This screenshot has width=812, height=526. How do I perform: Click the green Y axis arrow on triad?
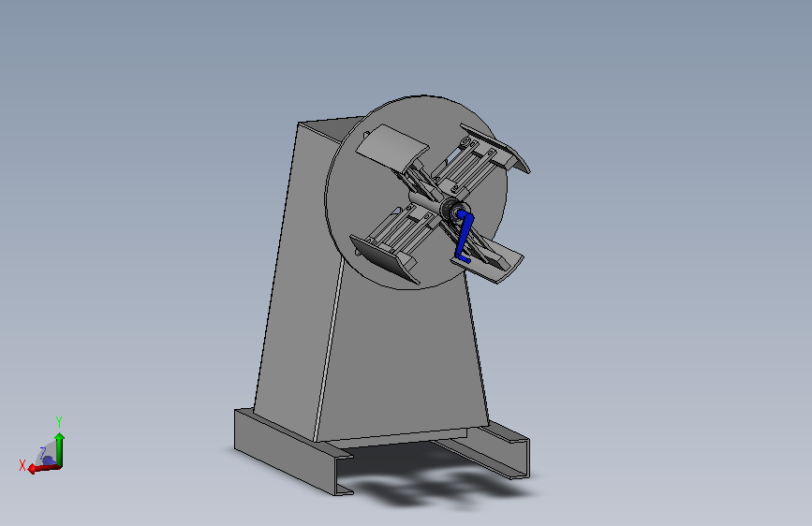tap(60, 449)
